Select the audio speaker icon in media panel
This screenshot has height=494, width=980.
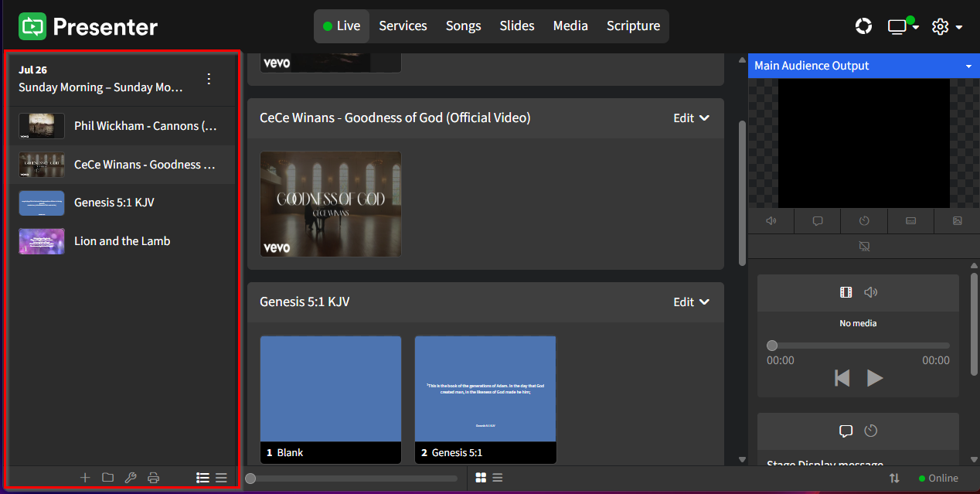[x=871, y=292]
